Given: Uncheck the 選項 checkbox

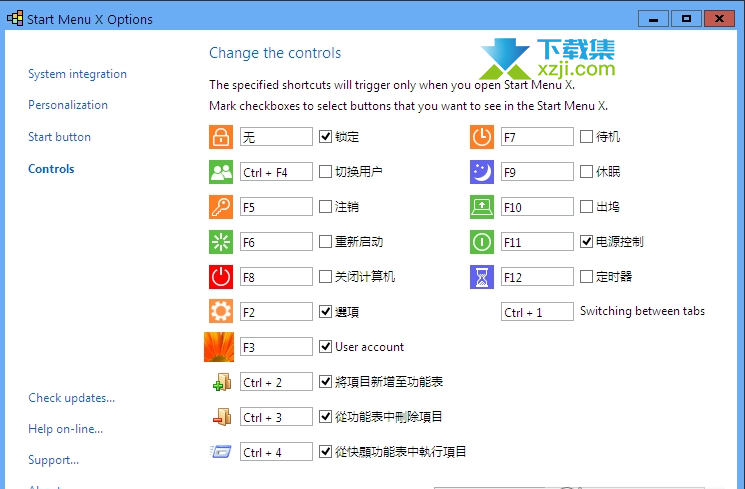Looking at the screenshot, I should click(325, 312).
